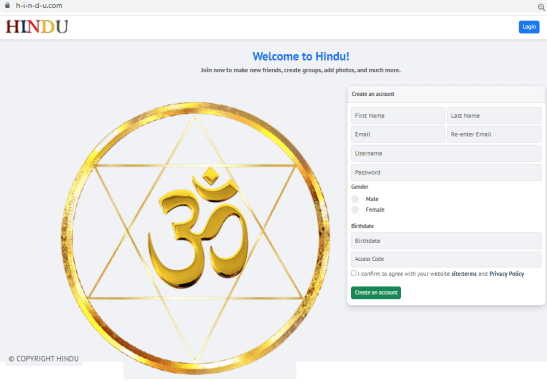Click the Copyright Hindu footer text
This screenshot has height=383, width=547.
point(44,359)
